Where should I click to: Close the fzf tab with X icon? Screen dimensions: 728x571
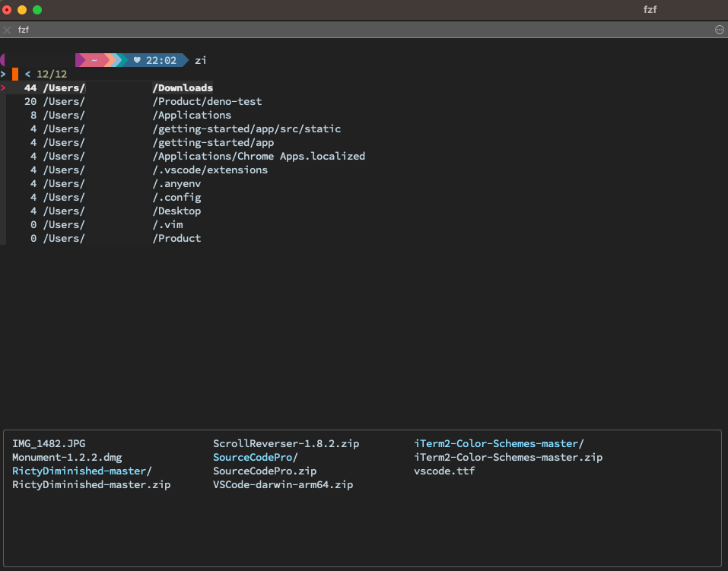coord(7,30)
